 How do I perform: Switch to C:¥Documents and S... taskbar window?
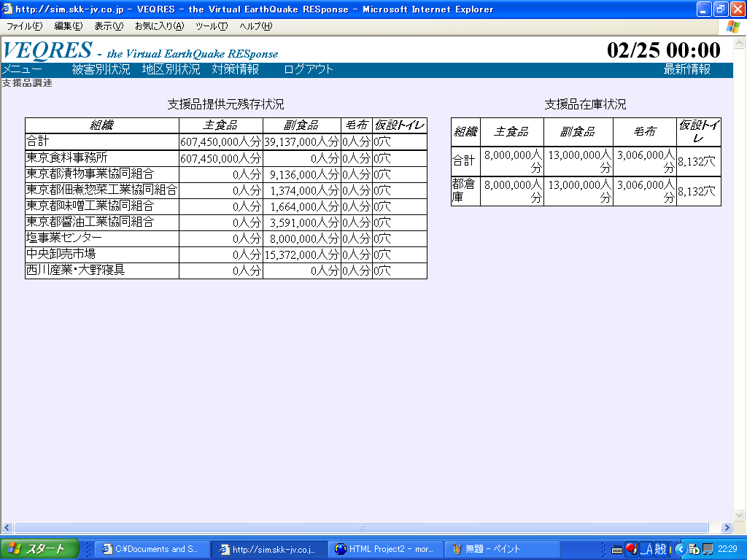tap(151, 549)
